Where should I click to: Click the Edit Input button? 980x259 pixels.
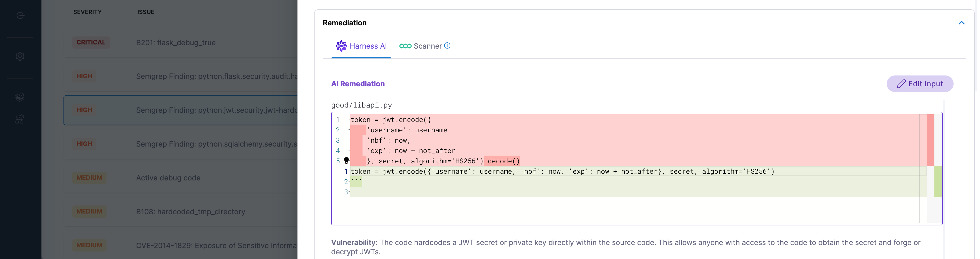(920, 84)
